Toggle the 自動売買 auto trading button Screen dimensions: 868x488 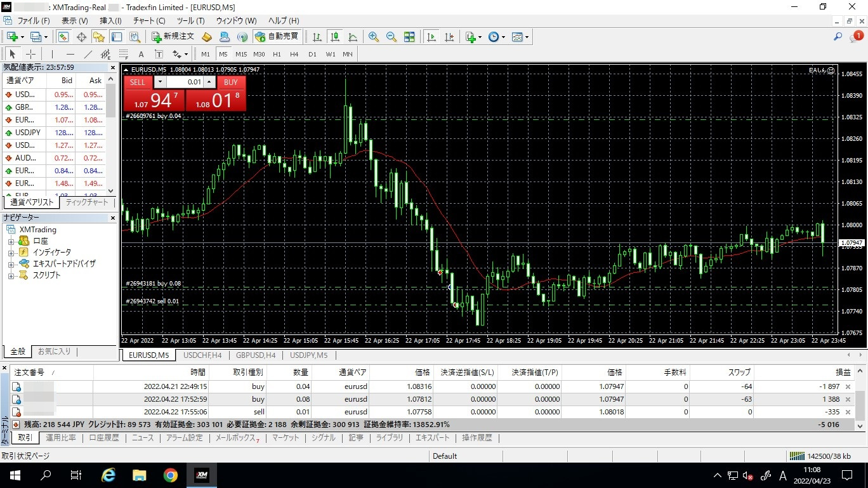(276, 37)
